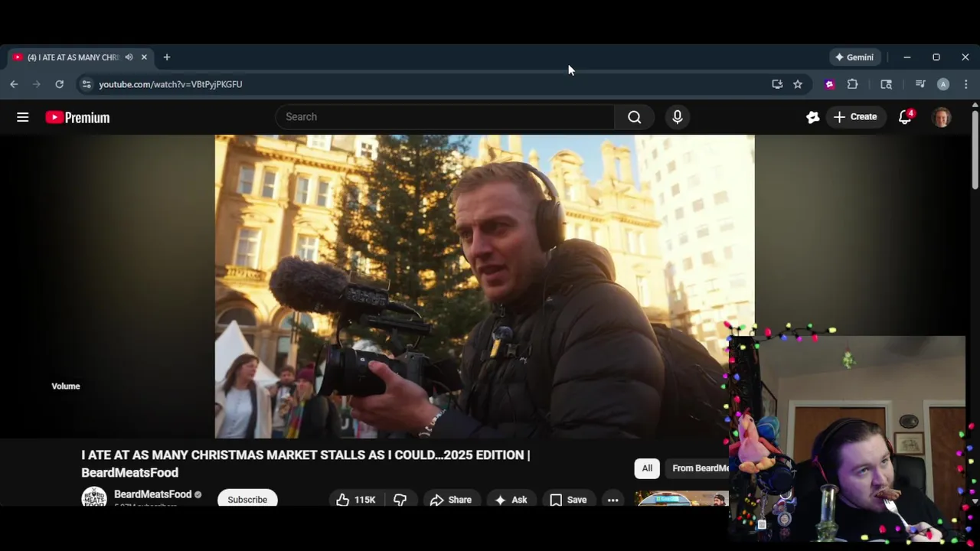The width and height of the screenshot is (980, 551).
Task: Select the YouTube video tab
Action: [80, 57]
